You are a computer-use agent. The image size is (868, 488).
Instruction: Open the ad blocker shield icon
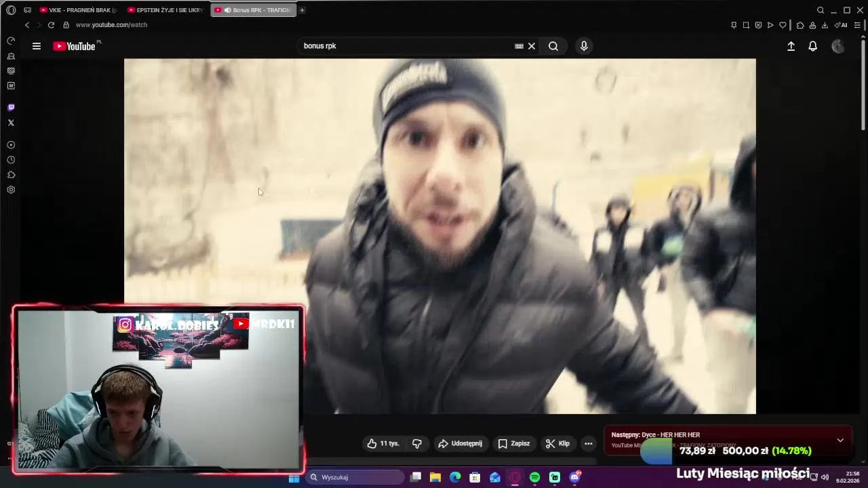coord(758,25)
